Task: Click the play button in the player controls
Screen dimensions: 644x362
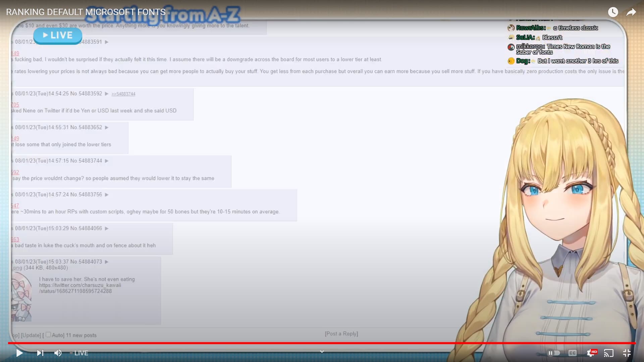Action: tap(19, 353)
